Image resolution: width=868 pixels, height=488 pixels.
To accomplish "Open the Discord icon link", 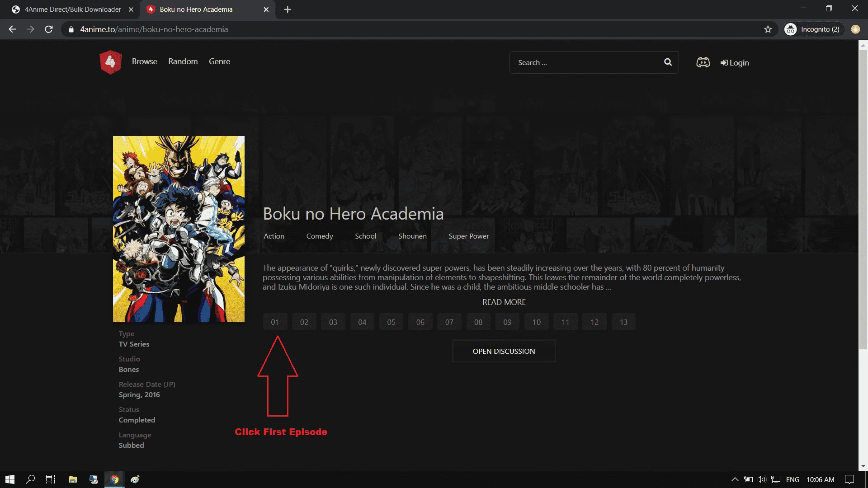I will [x=703, y=62].
